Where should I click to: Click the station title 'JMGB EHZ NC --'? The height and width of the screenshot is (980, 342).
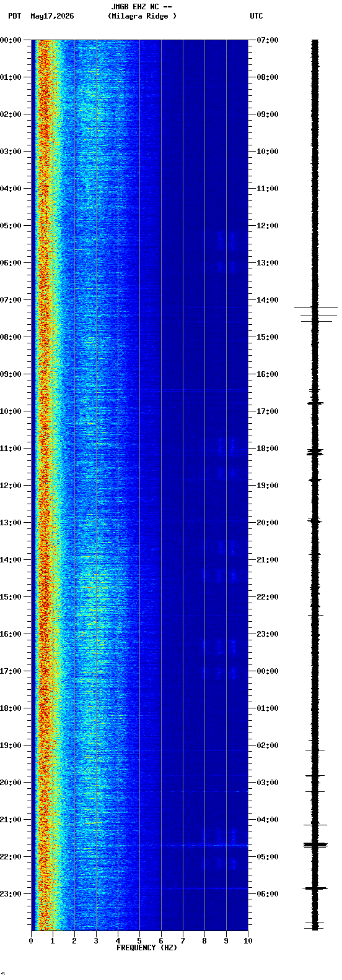(x=141, y=7)
